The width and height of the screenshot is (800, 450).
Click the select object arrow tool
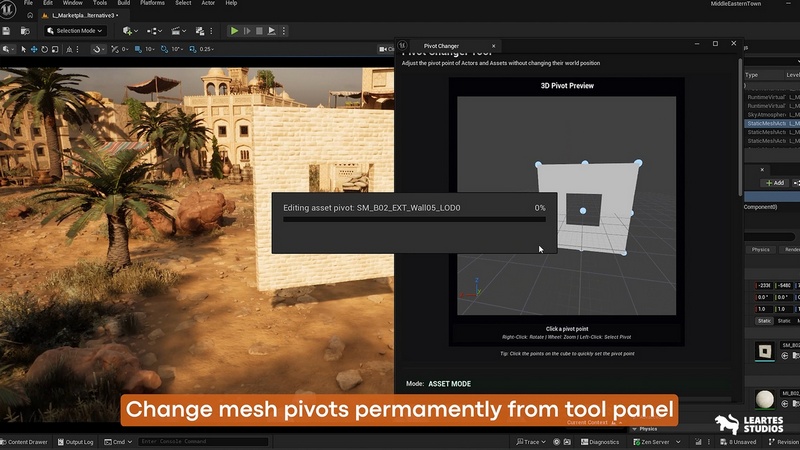click(23, 49)
